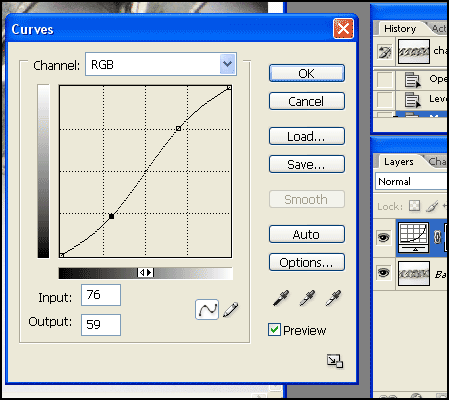The width and height of the screenshot is (449, 400).
Task: Open the Normal blend mode dropdown
Action: [411, 182]
